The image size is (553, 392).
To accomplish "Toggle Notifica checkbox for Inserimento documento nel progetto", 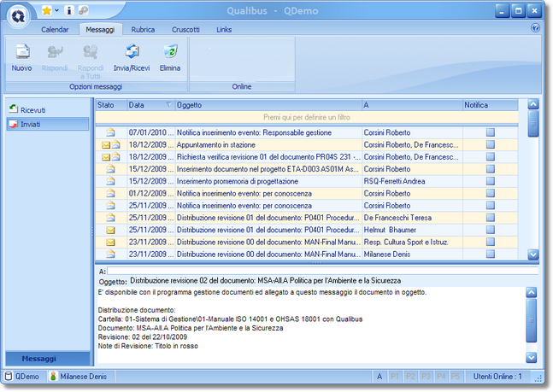I will point(491,169).
